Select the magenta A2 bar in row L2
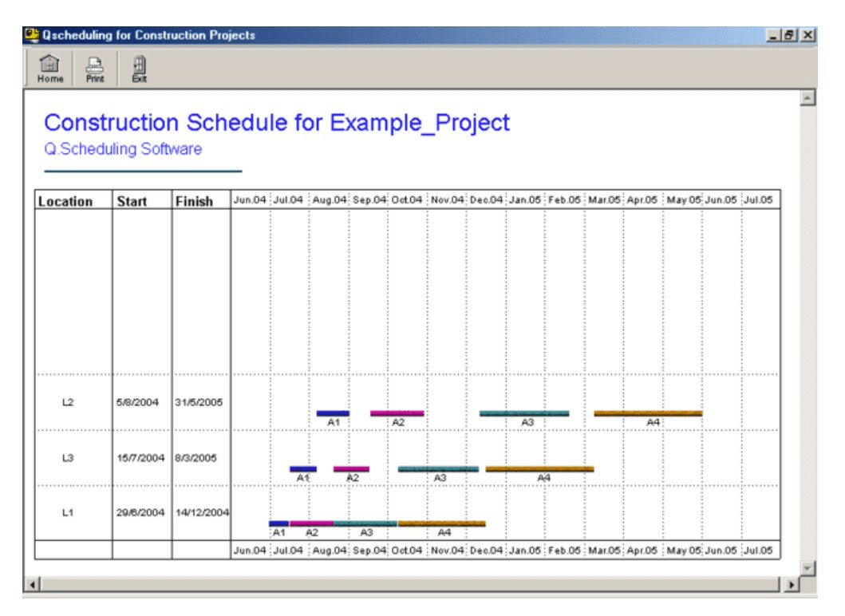This screenshot has height=616, width=845. tap(397, 413)
